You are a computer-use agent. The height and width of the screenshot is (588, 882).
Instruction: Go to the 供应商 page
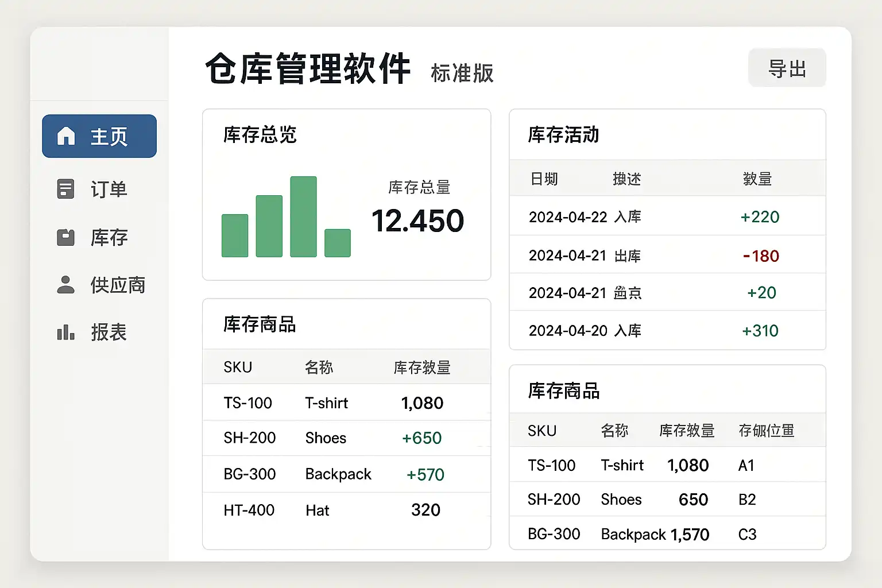pyautogui.click(x=118, y=285)
